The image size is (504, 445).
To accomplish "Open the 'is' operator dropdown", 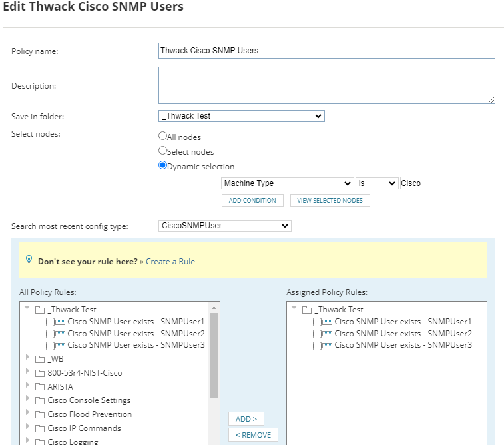I will coord(377,183).
